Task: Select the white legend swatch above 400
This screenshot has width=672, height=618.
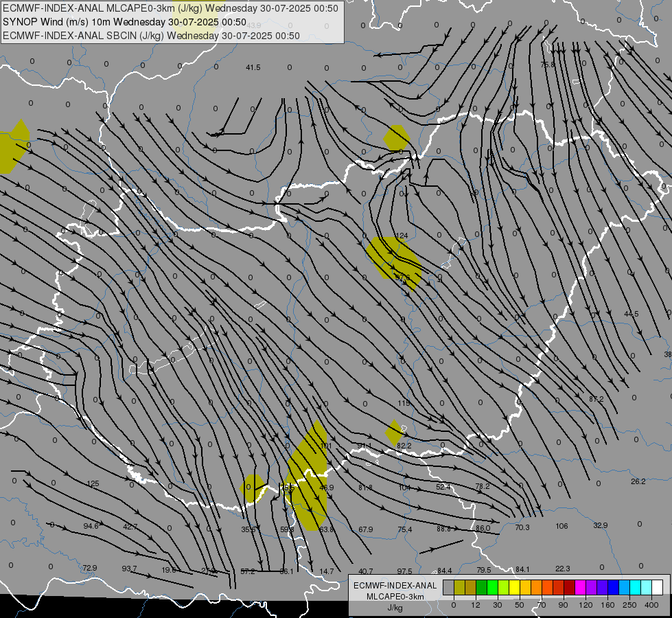Action: click(x=658, y=587)
